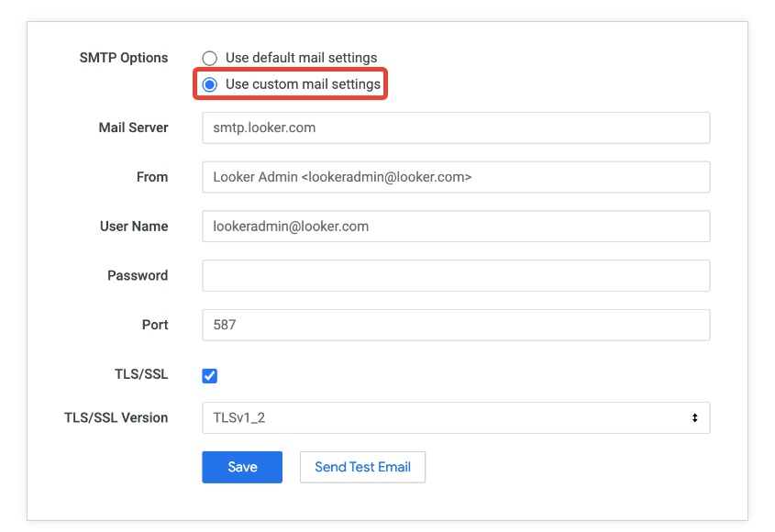Click the SMTP Options label
The image size is (775, 532).
pyautogui.click(x=124, y=58)
